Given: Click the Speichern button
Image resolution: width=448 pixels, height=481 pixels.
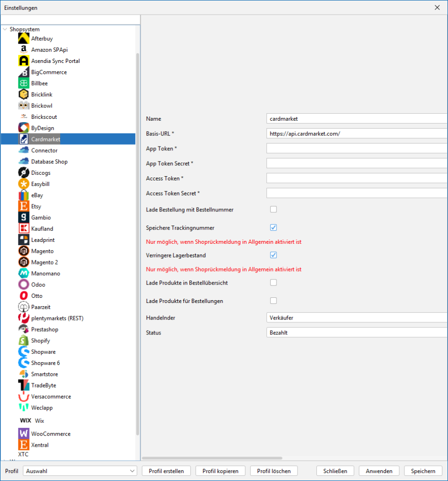Looking at the screenshot, I should tap(423, 471).
